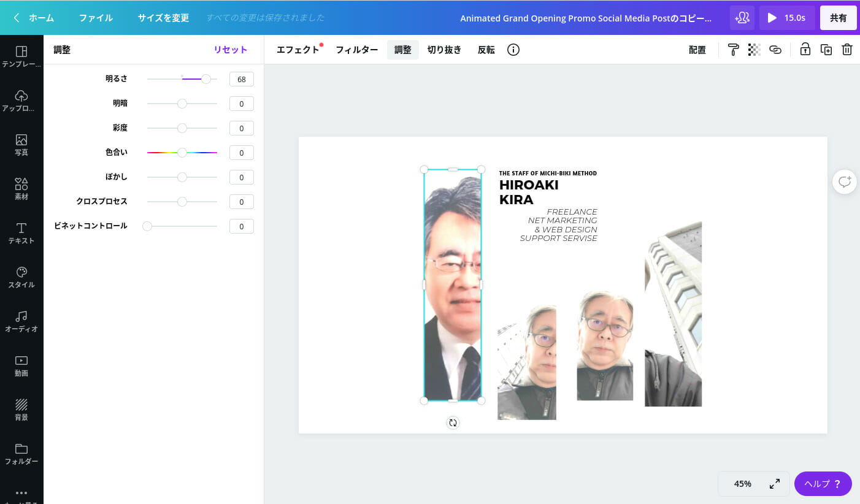Click the クロスプロセス value input field

pos(242,202)
